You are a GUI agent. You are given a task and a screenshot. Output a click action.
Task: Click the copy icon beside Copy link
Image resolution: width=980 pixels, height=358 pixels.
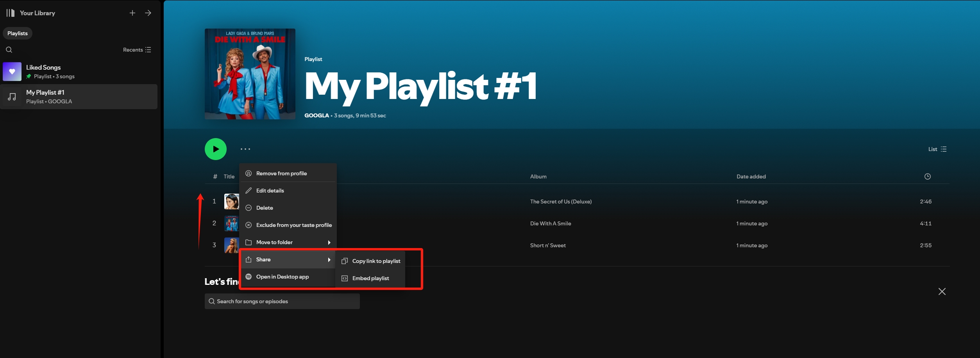click(x=345, y=261)
